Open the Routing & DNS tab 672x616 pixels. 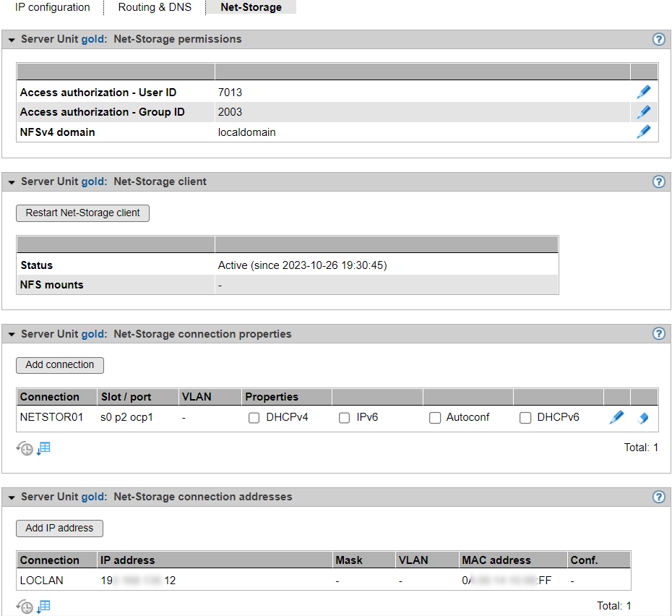(155, 7)
